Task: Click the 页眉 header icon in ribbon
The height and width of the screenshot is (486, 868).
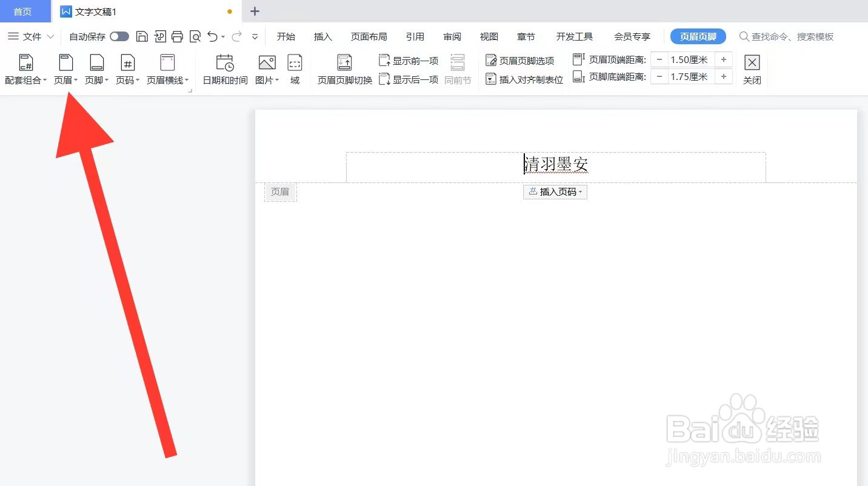Action: (x=65, y=62)
